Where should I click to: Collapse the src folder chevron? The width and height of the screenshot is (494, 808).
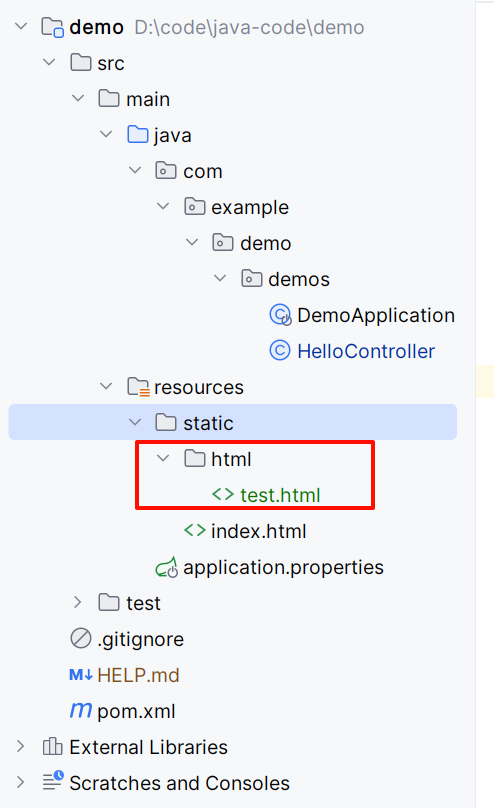tap(49, 62)
